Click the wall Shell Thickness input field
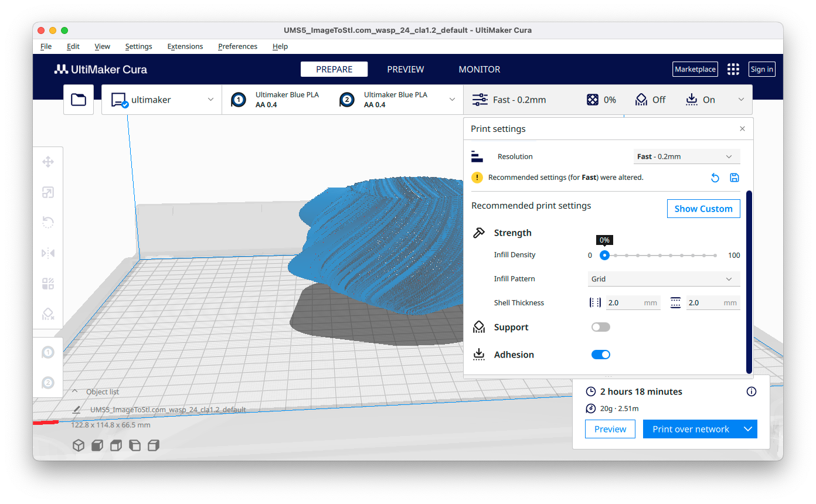This screenshot has height=504, width=816. [x=633, y=303]
